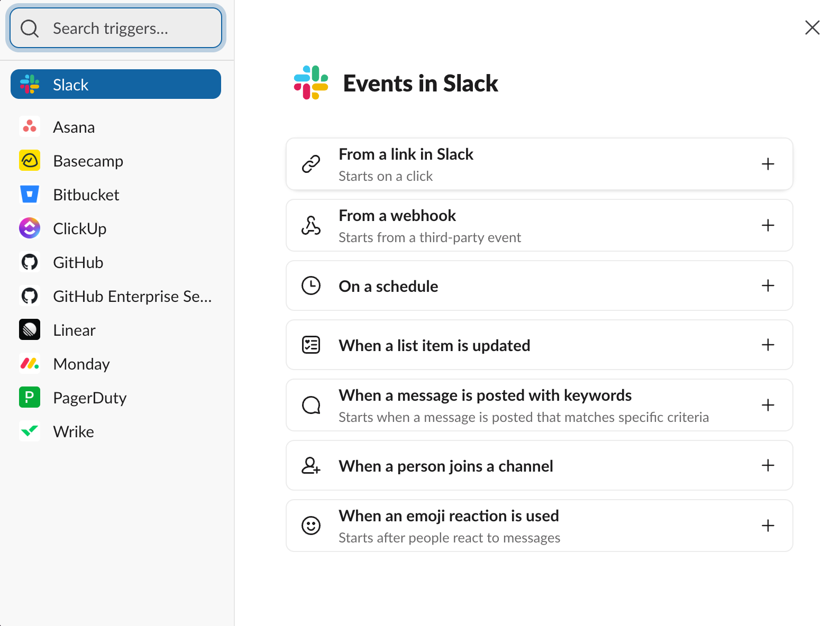This screenshot has width=840, height=626.
Task: Click the Basecamp app icon
Action: (x=30, y=161)
